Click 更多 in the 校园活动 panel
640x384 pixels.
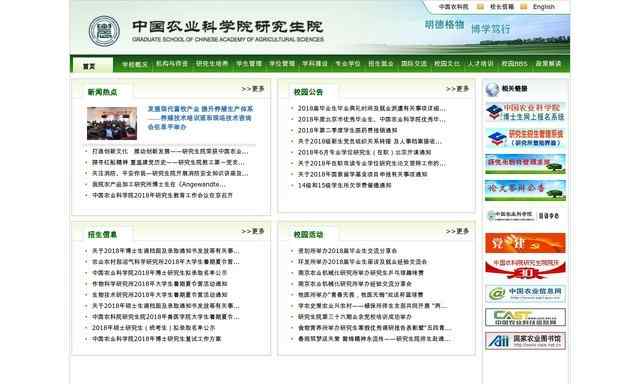tap(458, 231)
